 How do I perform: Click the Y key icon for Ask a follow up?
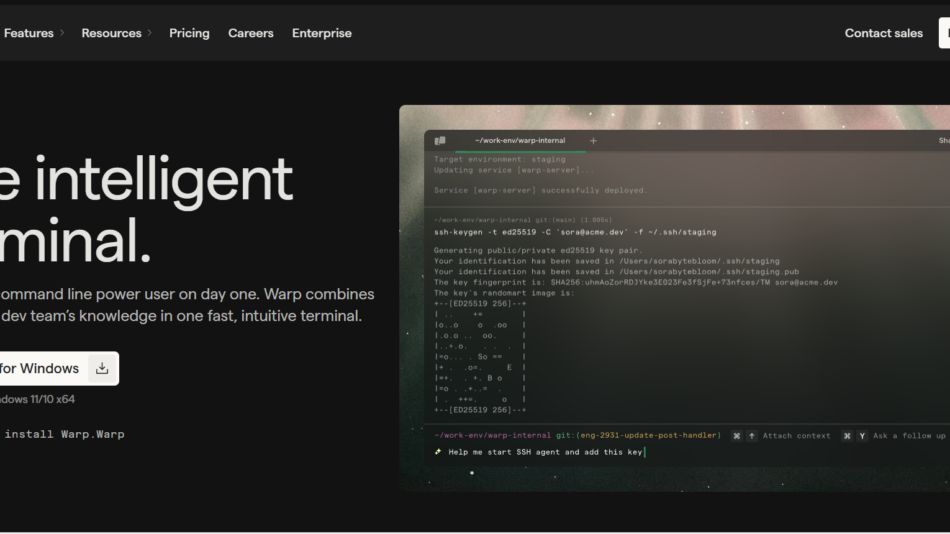[862, 436]
